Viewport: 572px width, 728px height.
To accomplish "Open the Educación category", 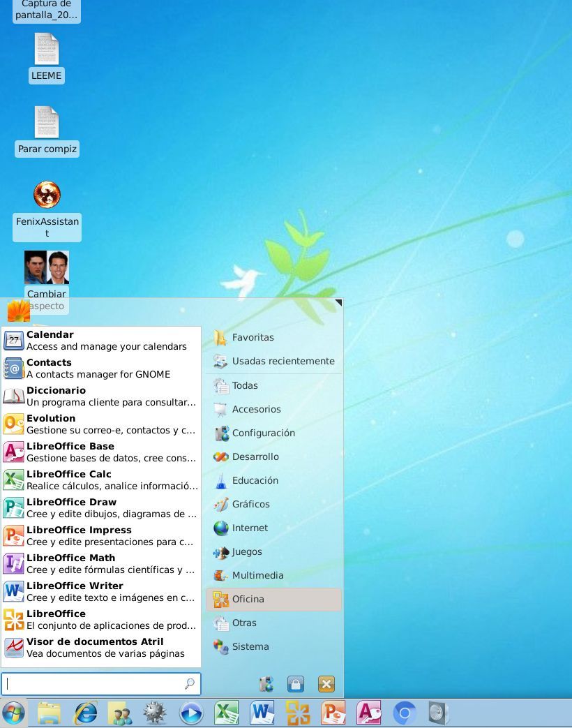I will point(273,480).
